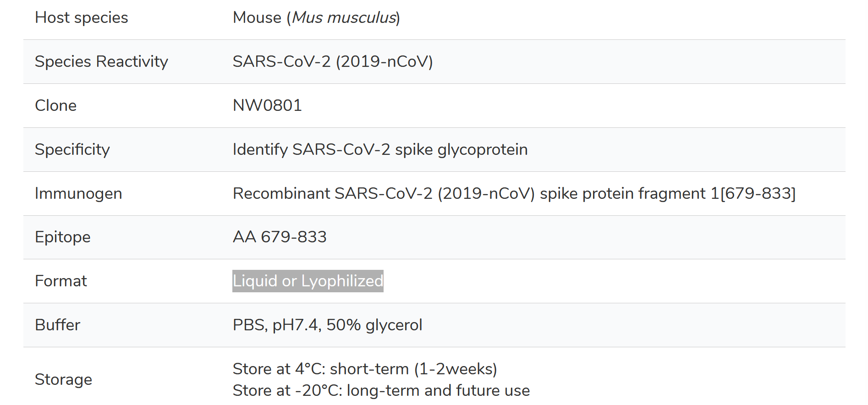868x405 pixels.
Task: Click the Specificity label
Action: [x=72, y=149]
